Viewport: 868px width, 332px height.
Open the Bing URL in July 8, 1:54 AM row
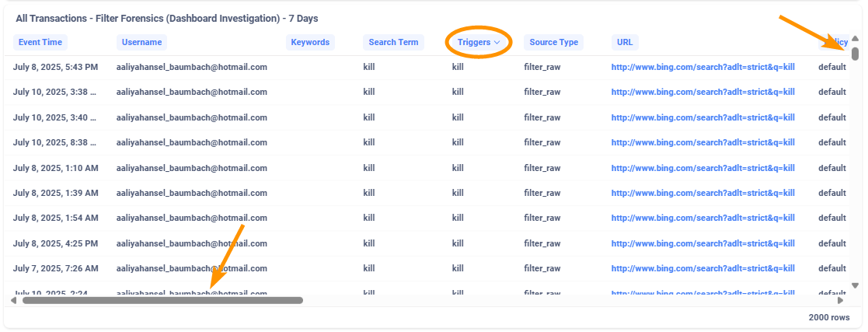click(703, 218)
